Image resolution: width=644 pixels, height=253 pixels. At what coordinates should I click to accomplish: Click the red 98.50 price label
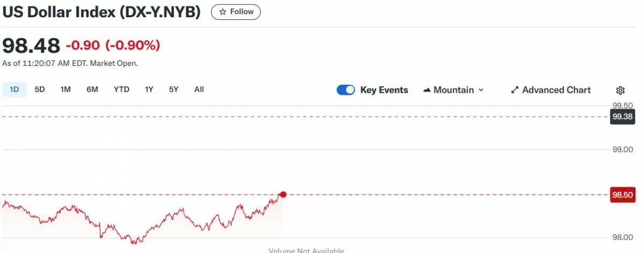(x=622, y=195)
